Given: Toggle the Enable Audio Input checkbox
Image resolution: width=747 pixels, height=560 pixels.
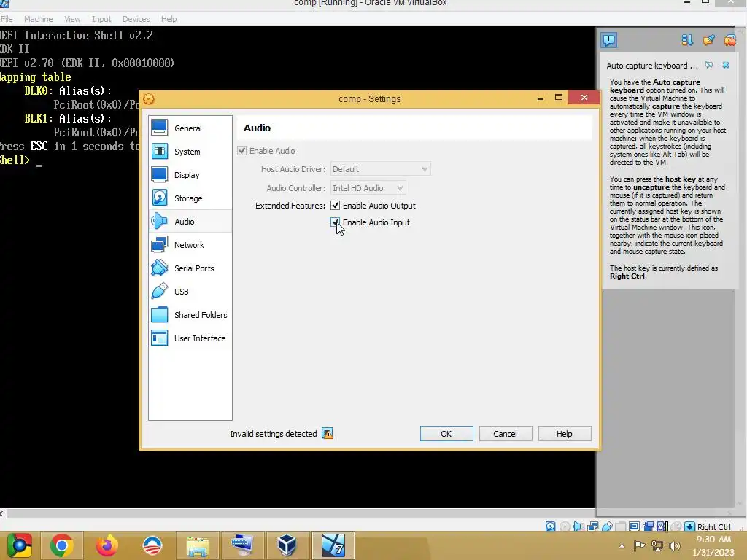Looking at the screenshot, I should click(x=336, y=222).
